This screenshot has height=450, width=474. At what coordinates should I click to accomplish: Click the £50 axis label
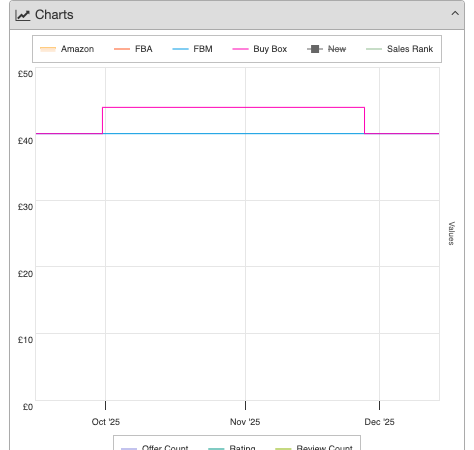click(25, 74)
